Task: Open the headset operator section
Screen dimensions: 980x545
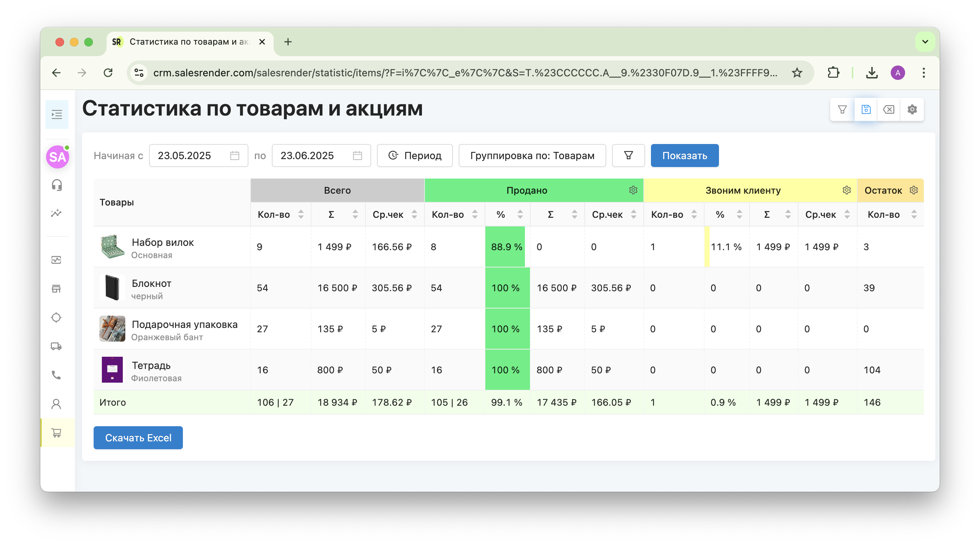Action: 57,185
